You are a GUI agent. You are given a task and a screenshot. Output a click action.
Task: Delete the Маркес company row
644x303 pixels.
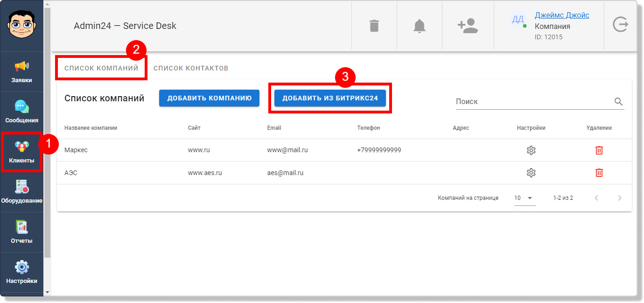599,150
